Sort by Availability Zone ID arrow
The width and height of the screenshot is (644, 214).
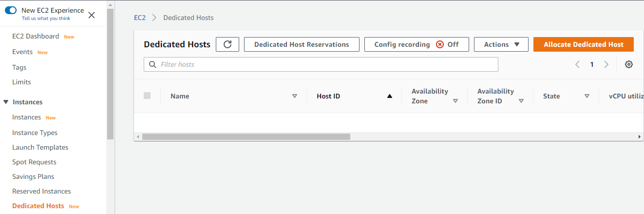(x=521, y=101)
